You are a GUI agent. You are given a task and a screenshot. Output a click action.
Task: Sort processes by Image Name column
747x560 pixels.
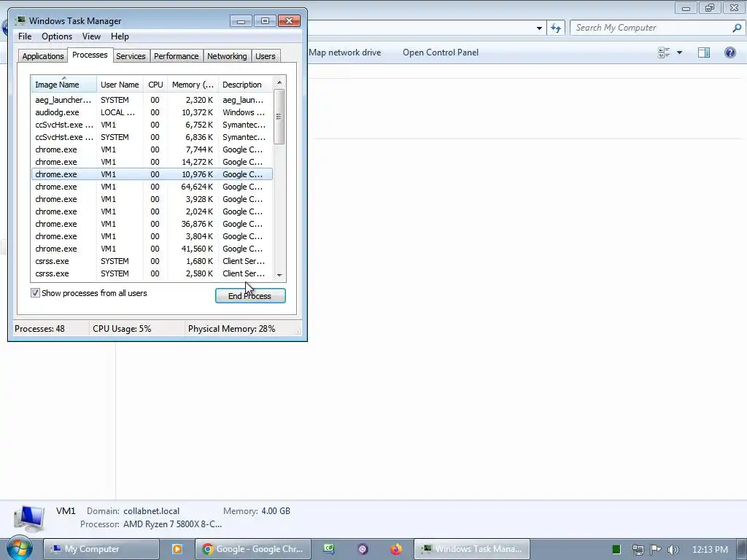tap(64, 85)
